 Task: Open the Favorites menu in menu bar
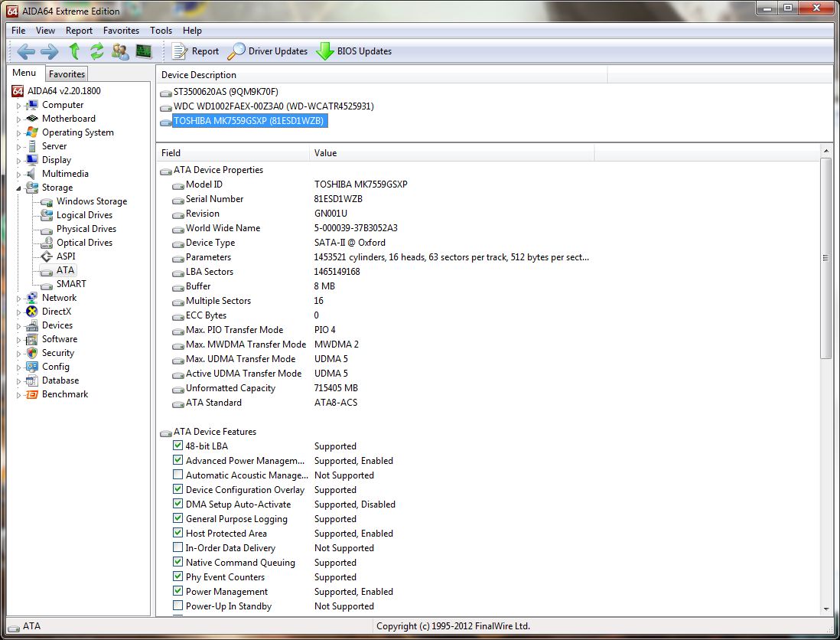point(121,31)
